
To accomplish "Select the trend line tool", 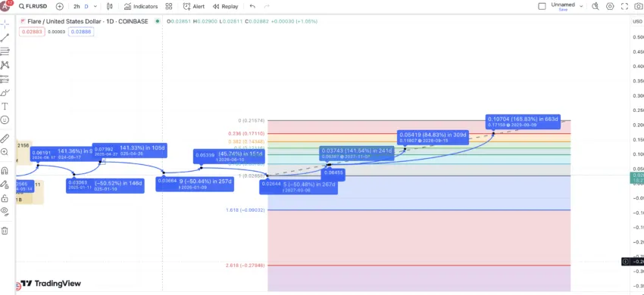I will click(x=5, y=38).
